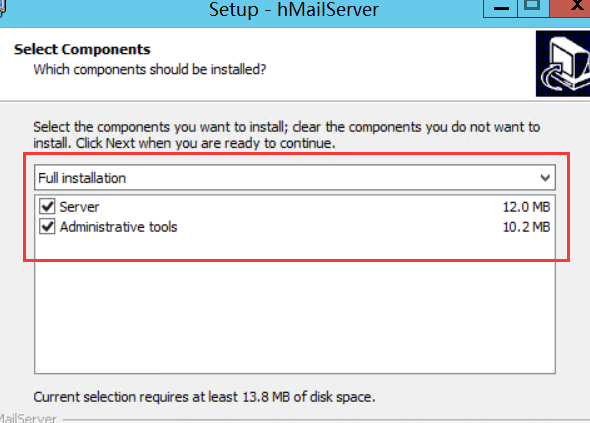Click the installer icon in the title bar corner

(x=2, y=9)
